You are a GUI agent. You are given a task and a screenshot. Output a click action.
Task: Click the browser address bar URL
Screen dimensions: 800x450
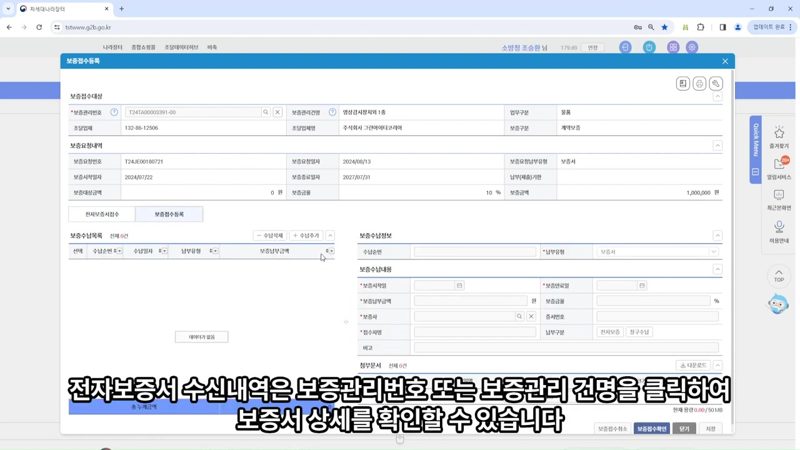(x=88, y=28)
